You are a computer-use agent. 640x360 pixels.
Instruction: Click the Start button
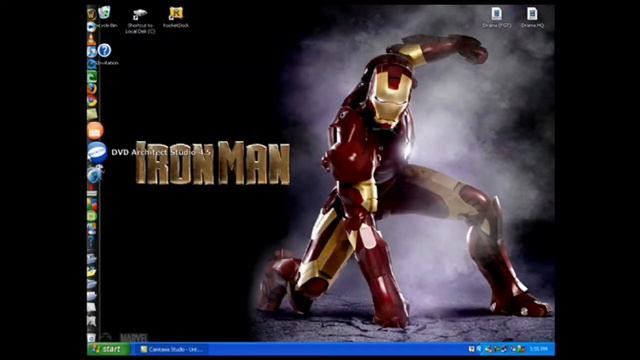pos(109,349)
